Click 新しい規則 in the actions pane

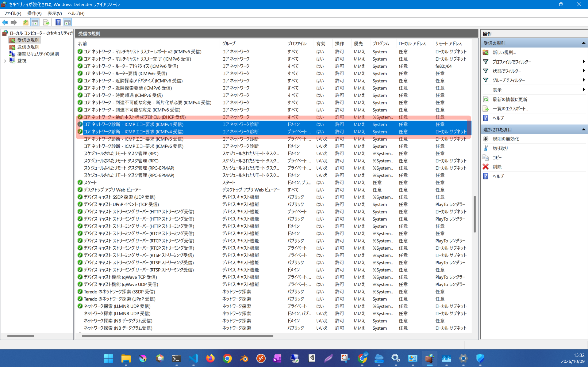(504, 52)
